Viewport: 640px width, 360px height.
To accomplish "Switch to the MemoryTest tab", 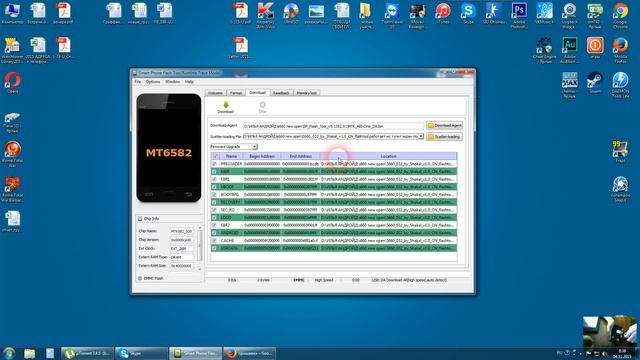I will (307, 93).
